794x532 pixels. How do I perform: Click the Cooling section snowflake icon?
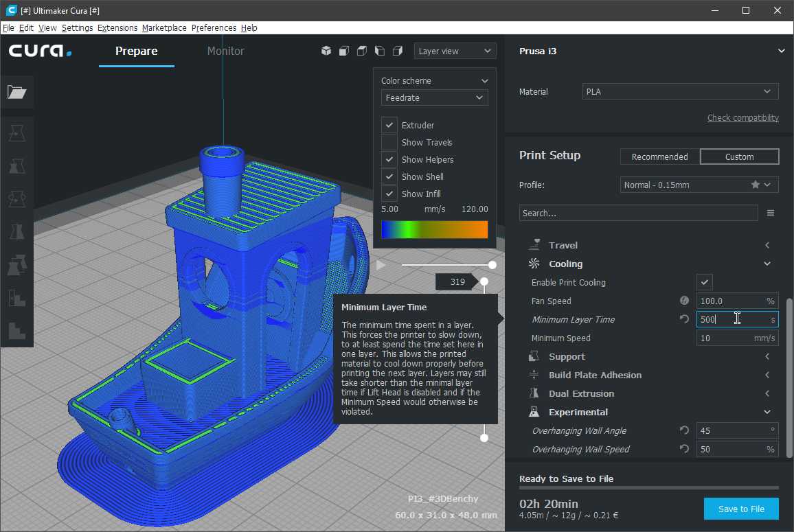point(534,263)
